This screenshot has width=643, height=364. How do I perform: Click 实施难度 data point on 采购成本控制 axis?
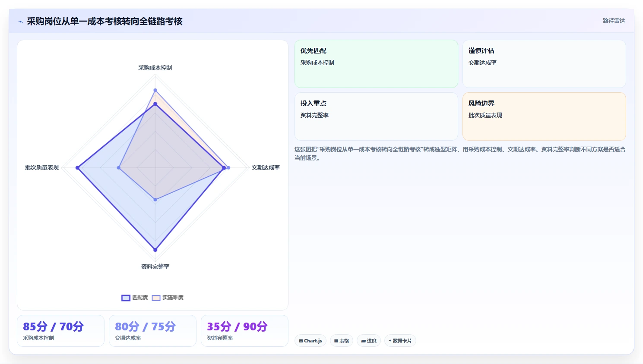pyautogui.click(x=155, y=90)
